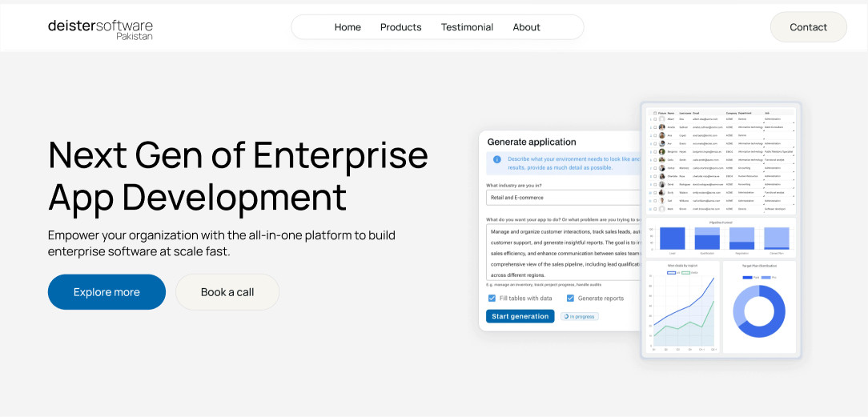Toggle the Generate reports checkbox

pos(570,298)
